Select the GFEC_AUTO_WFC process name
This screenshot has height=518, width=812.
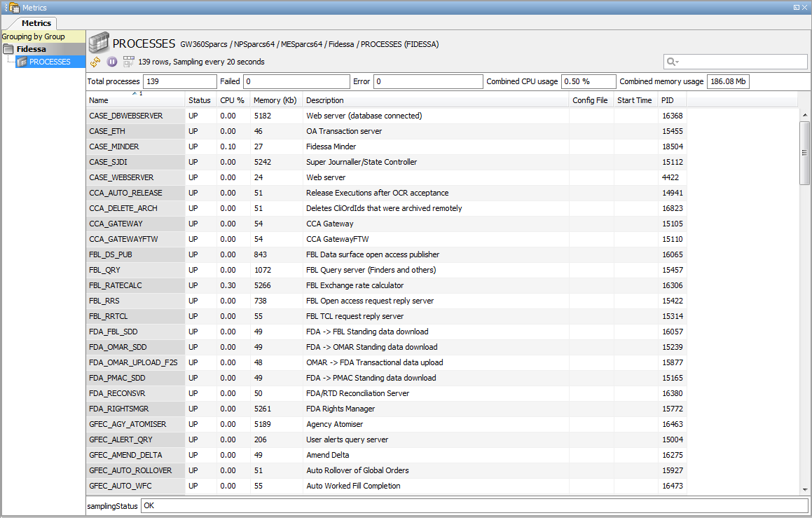120,486
